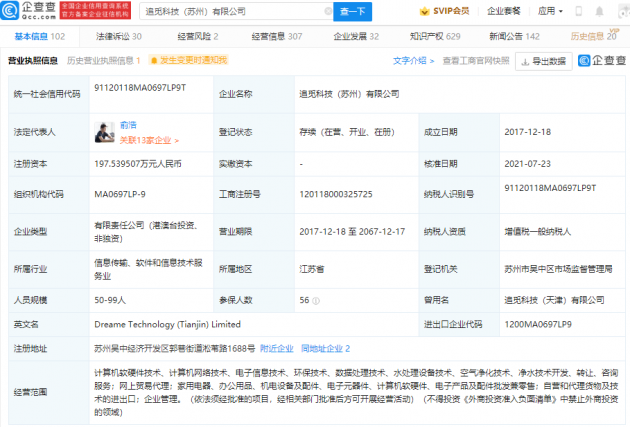Clear the search box text

[328, 11]
